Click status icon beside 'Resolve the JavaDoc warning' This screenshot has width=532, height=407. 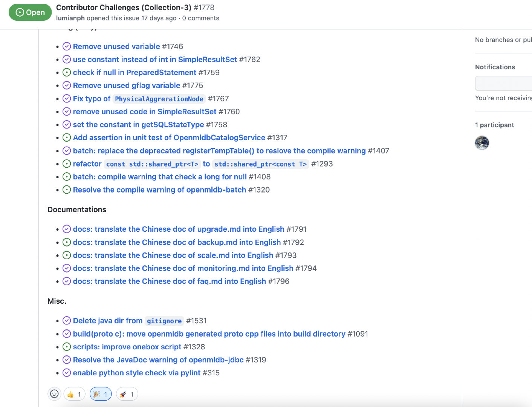pos(67,360)
